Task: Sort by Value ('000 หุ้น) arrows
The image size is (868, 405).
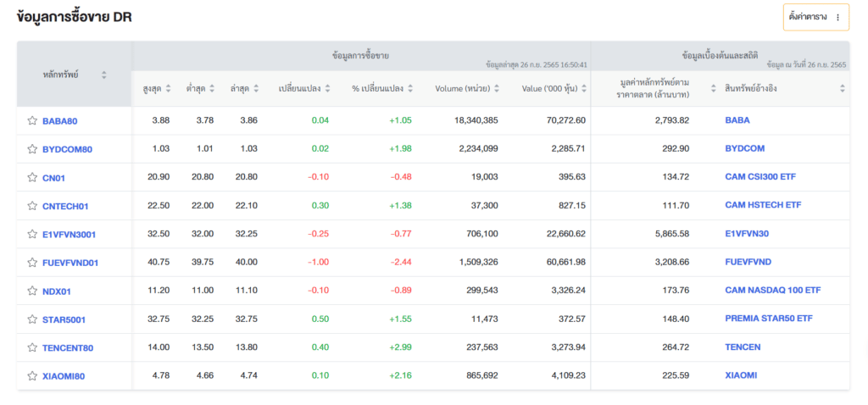Action: point(584,88)
